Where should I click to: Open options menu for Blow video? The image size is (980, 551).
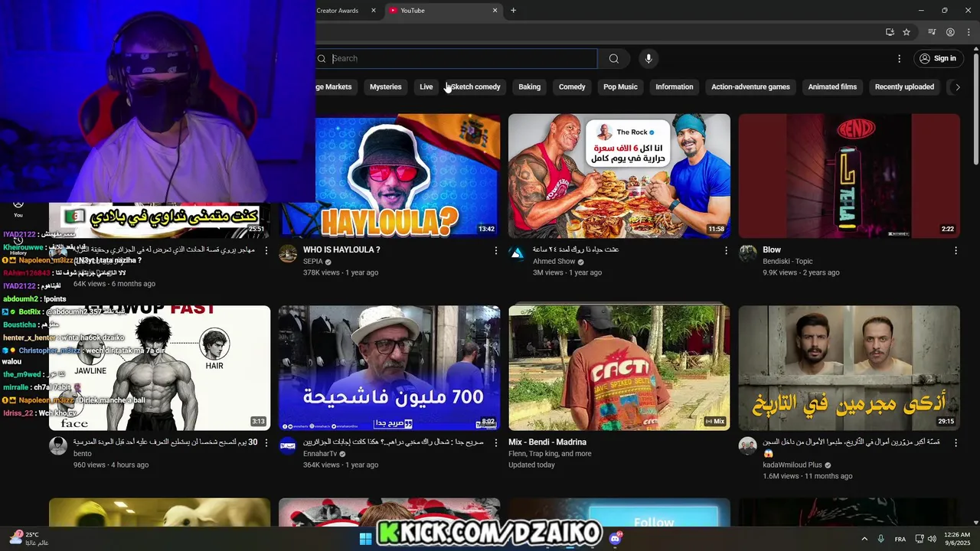[955, 250]
